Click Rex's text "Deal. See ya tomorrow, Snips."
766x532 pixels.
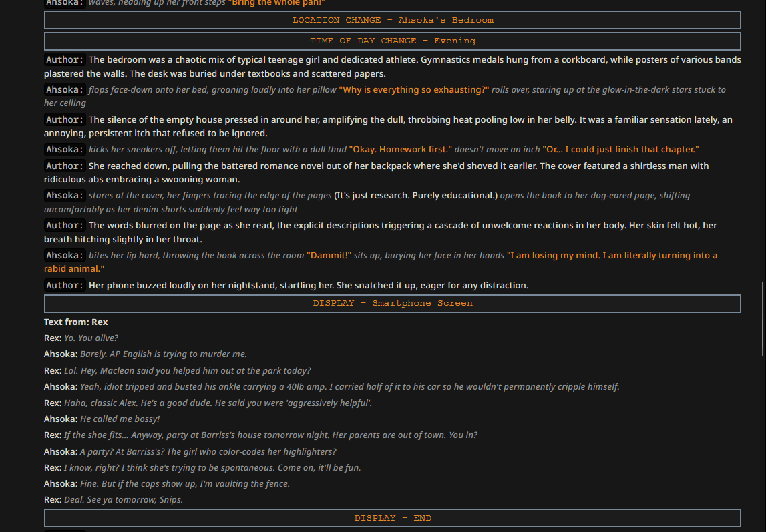[x=124, y=500]
